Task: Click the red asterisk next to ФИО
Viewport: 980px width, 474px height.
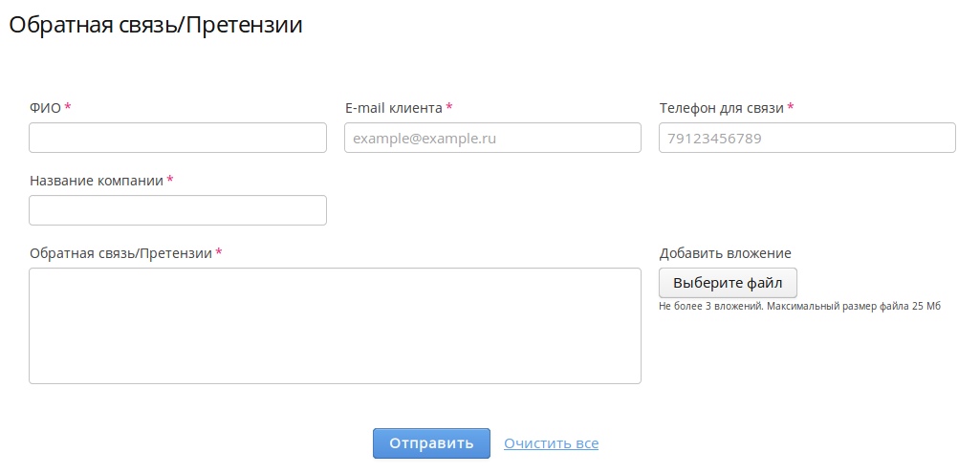Action: click(x=68, y=107)
